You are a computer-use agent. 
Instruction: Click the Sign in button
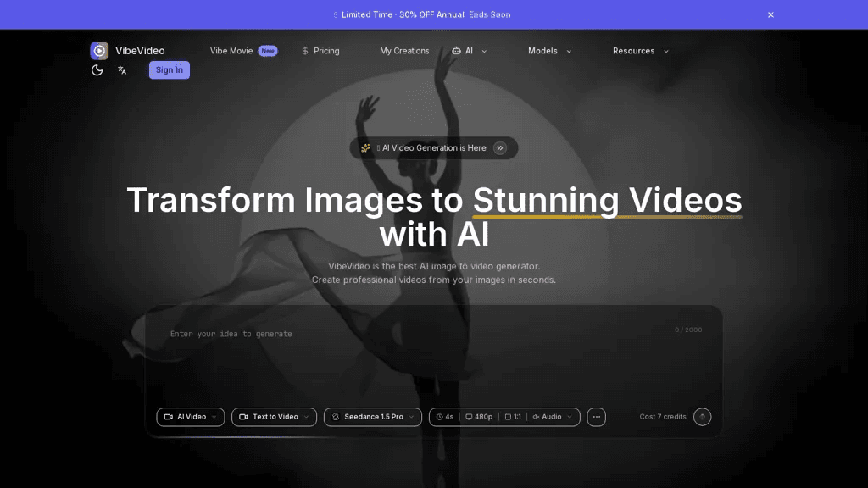[x=170, y=69]
